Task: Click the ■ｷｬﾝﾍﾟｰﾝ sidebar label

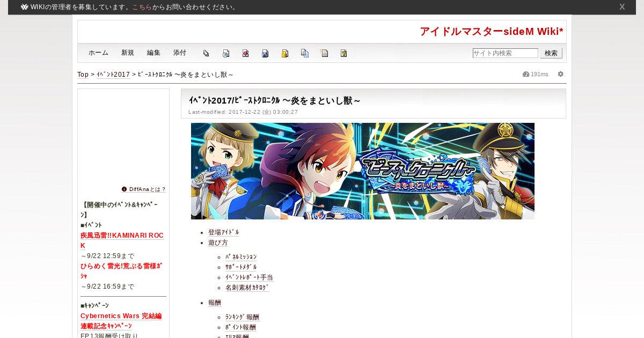Action: pyautogui.click(x=94, y=305)
